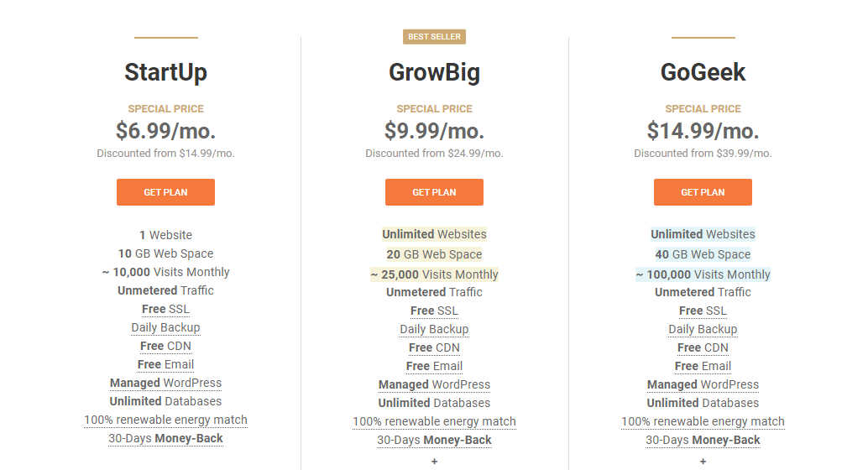Viewport: 868px width, 470px height.
Task: Select Daily Backup feature under StartUp
Action: [x=165, y=327]
